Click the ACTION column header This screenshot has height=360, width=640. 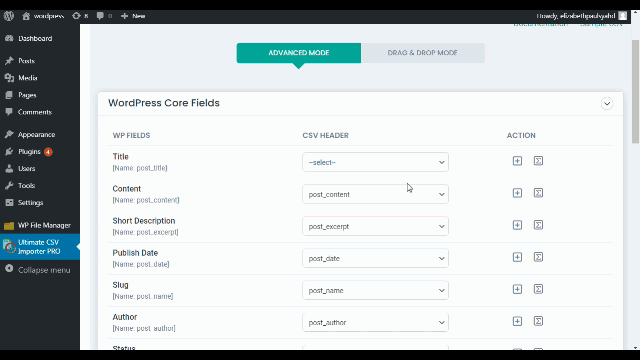point(521,136)
